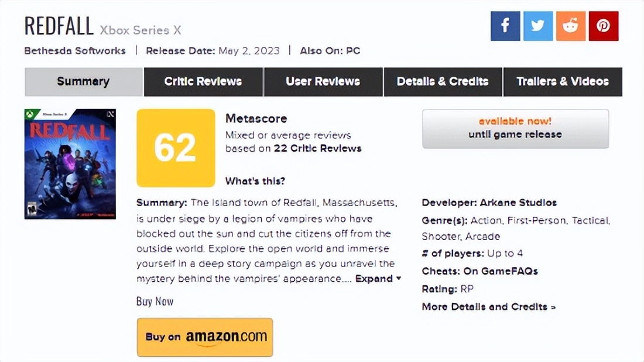
Task: Open the PC version link
Action: point(353,51)
